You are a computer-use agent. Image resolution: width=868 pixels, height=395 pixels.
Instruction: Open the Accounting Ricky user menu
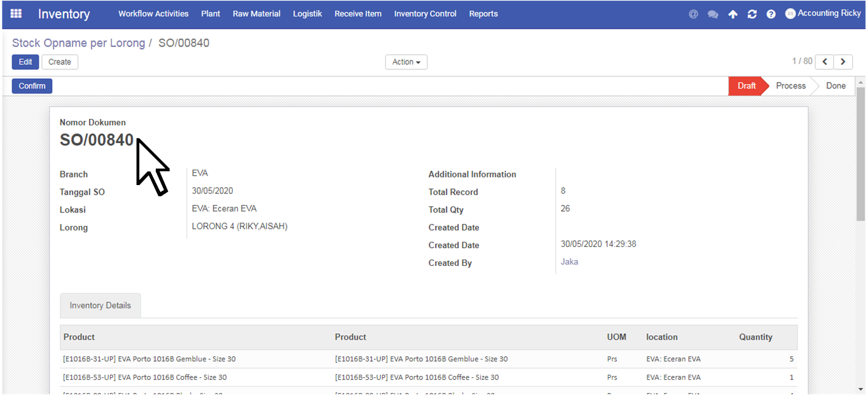tap(823, 13)
